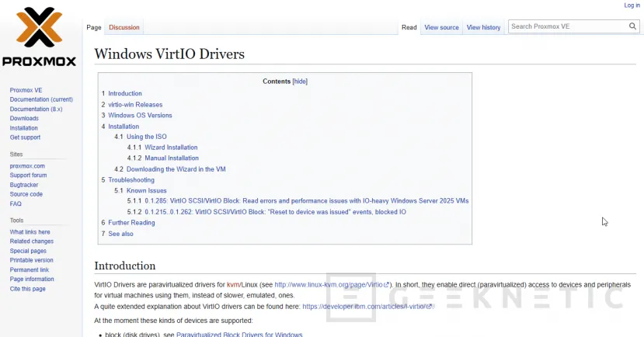The image size is (644, 337).
Task: Open Support forum link
Action: pos(28,175)
